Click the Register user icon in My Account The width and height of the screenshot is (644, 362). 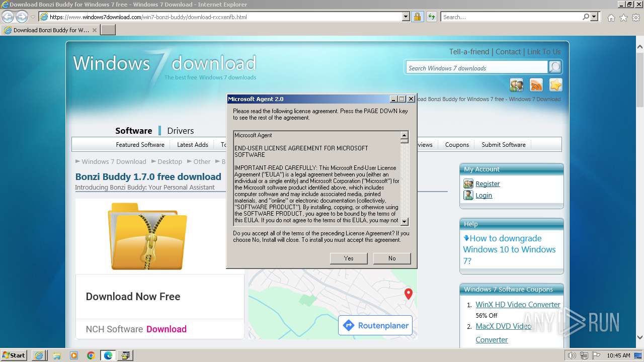coord(468,184)
